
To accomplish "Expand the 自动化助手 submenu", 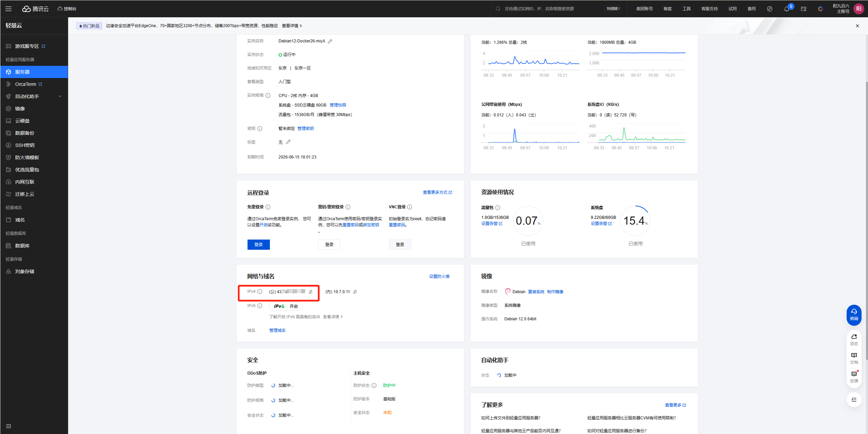I will pos(30,96).
